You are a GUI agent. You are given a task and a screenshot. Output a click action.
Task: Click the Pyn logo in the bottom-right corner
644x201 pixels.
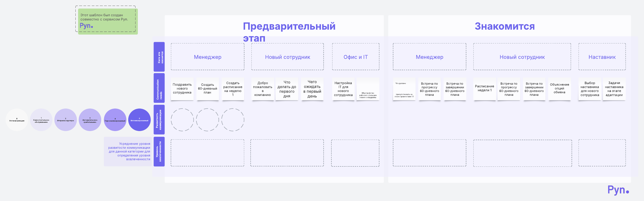click(x=618, y=190)
